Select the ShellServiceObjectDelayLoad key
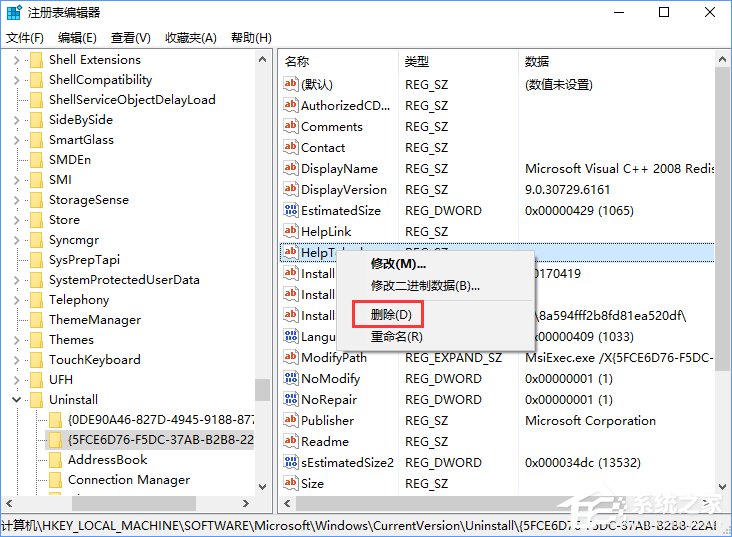 tap(132, 100)
